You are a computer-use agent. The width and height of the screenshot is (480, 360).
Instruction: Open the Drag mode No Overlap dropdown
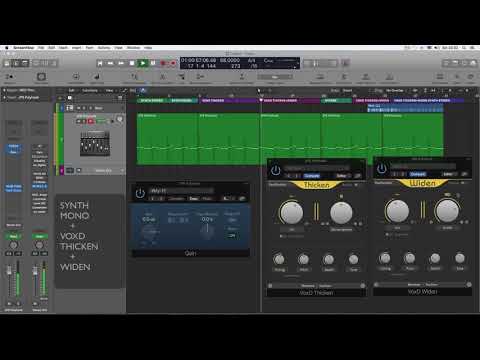coord(396,90)
